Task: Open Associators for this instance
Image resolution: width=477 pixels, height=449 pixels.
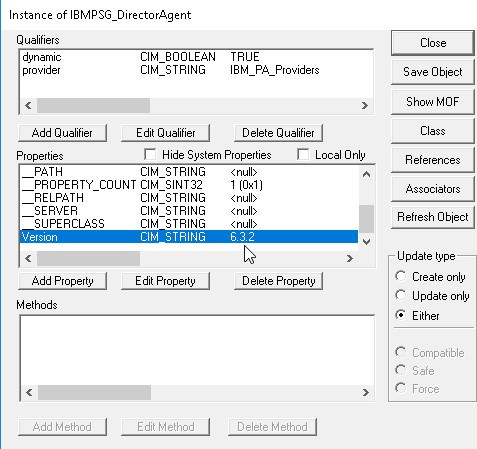Action: point(433,189)
